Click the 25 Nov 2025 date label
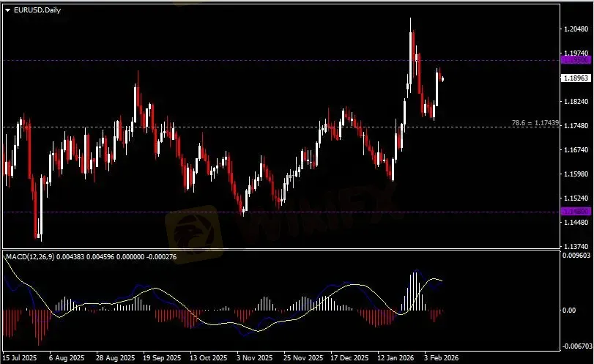Screen dimensions: 594x364 tap(303, 358)
